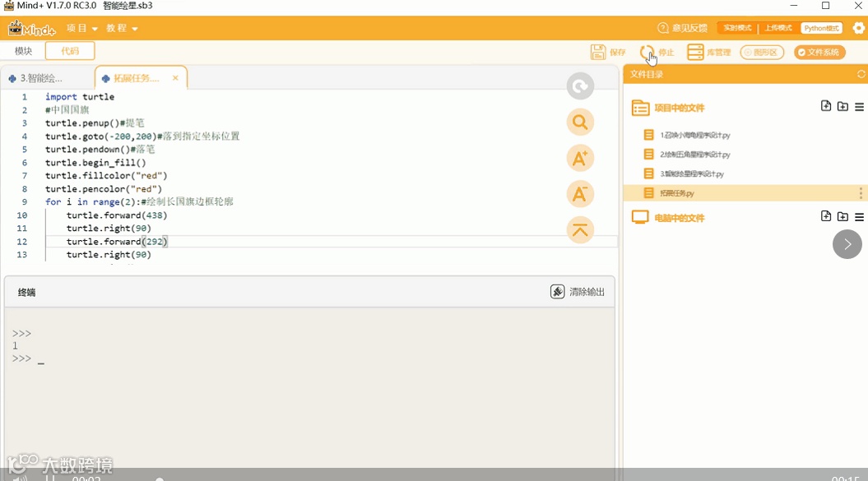Create new file in 项目中的文件
Image resolution: width=868 pixels, height=481 pixels.
tap(826, 106)
